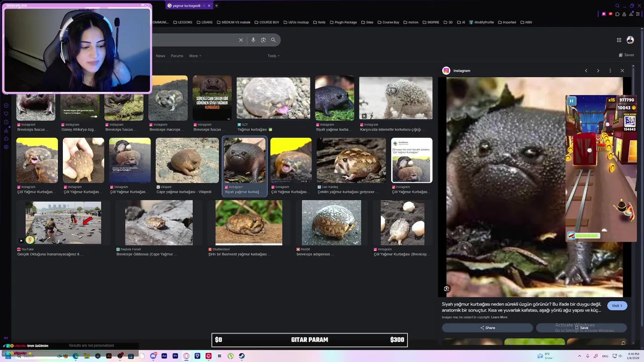Viewport: 644px width, 362px height.
Task: Open Steam from the taskbar
Action: point(242,356)
